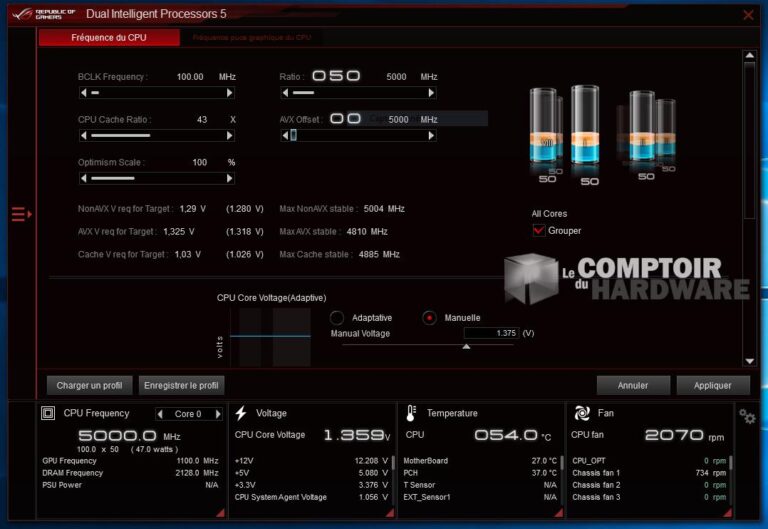Screen dimensions: 768x529
Task: Toggle the Grouper all cores checkbox
Action: [x=538, y=230]
